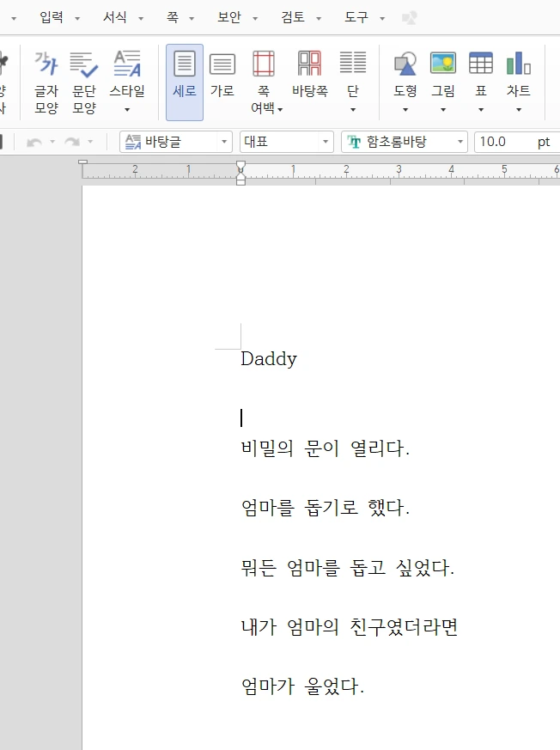Click the line 비밀의 문이 열리다.
560x750 pixels.
pyautogui.click(x=326, y=448)
